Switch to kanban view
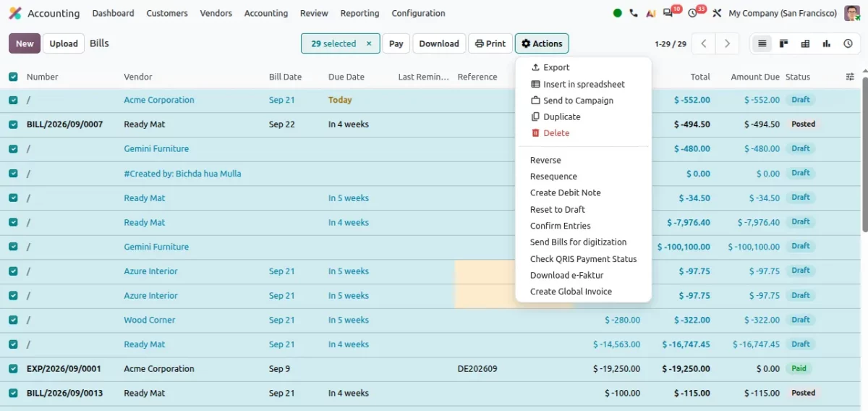 point(783,43)
